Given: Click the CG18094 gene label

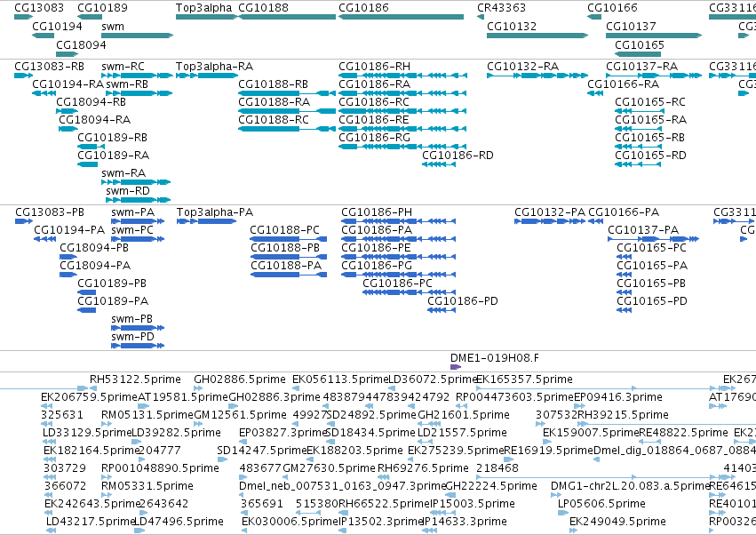Looking at the screenshot, I should coord(81,44).
